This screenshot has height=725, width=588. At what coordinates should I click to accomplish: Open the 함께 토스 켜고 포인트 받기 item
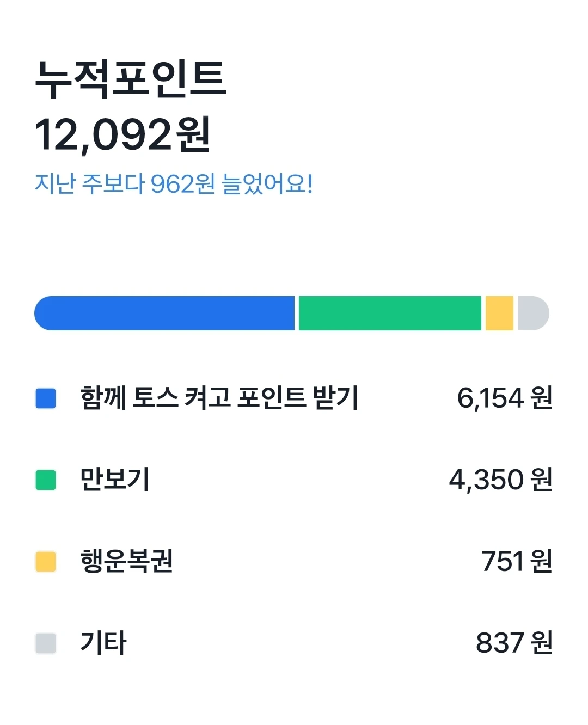pos(219,398)
